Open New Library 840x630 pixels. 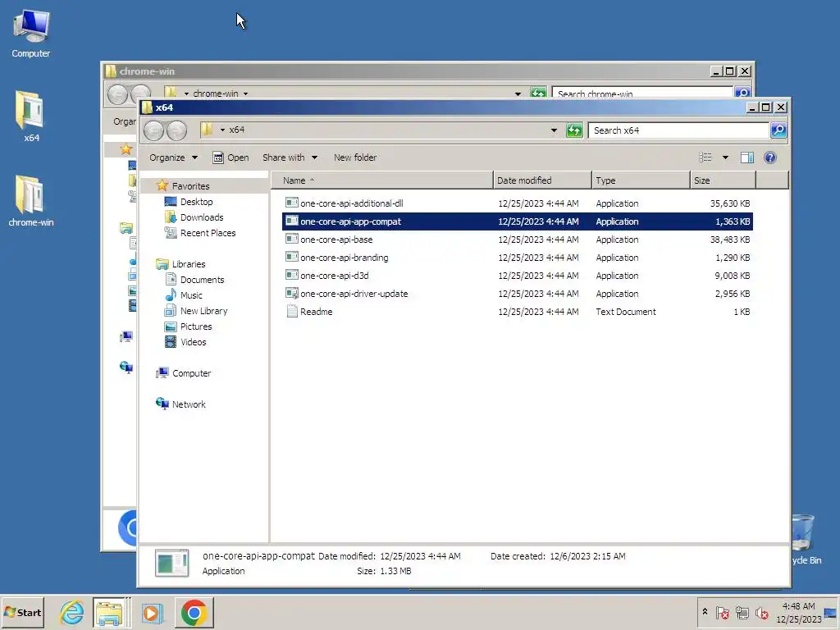[203, 310]
